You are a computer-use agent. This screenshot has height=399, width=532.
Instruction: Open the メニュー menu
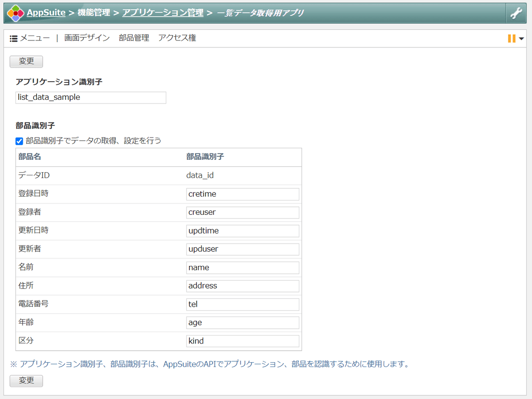[x=35, y=38]
